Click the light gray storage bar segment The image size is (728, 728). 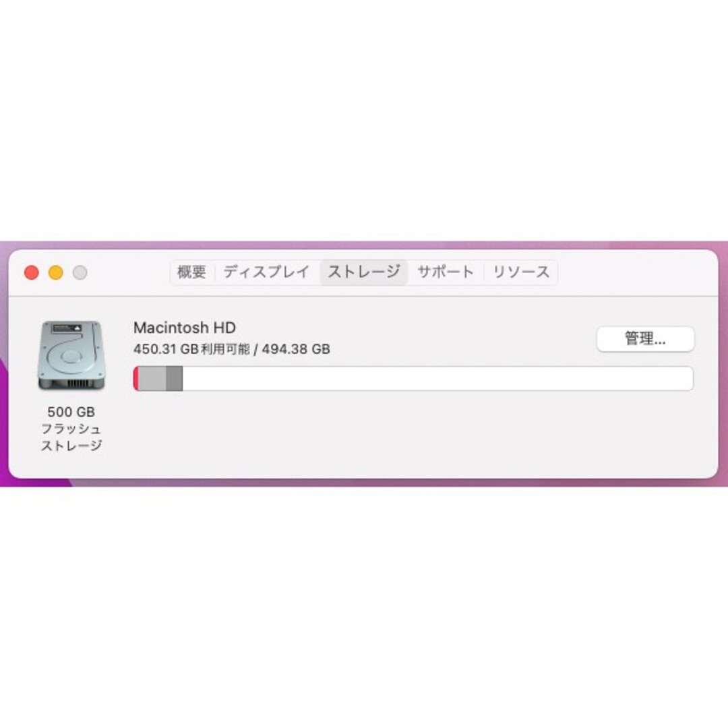point(152,378)
